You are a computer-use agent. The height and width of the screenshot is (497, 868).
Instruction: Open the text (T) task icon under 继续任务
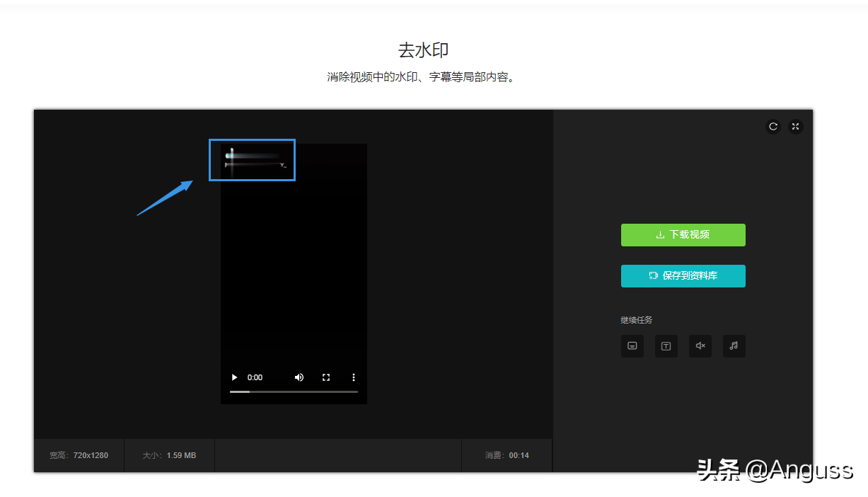(666, 346)
